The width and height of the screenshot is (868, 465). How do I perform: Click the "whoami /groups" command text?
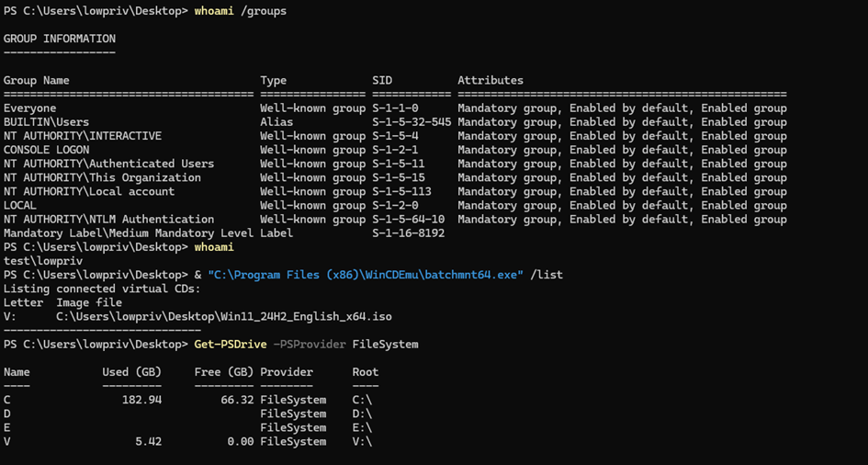tap(241, 11)
